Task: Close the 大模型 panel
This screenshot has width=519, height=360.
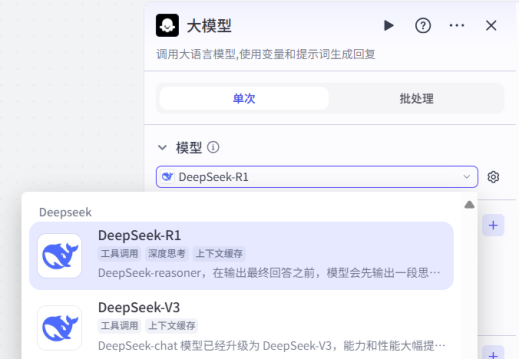Action: coord(491,25)
